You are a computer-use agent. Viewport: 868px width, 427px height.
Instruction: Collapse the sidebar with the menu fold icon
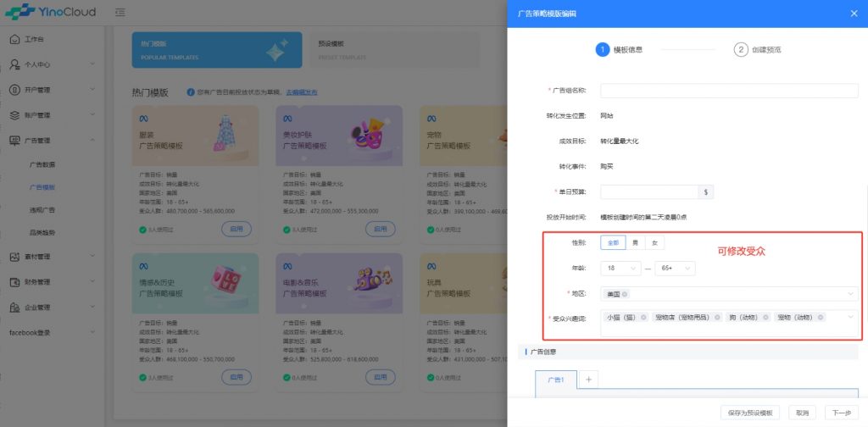[x=120, y=12]
